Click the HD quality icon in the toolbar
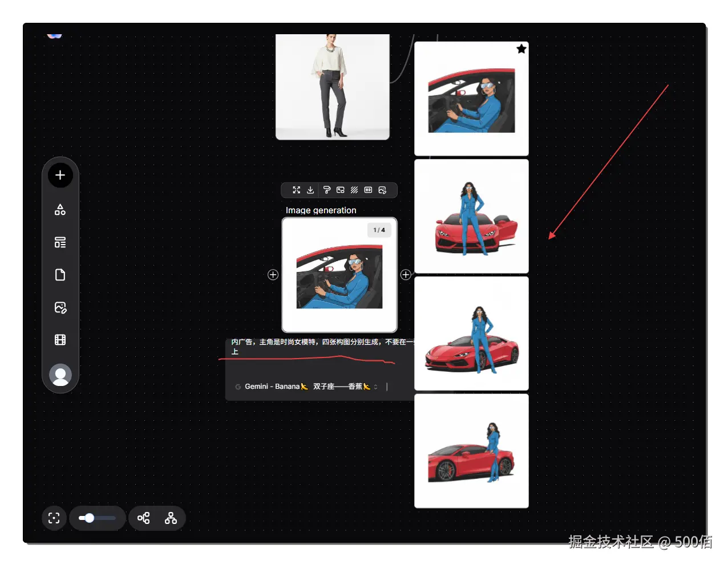The image size is (728, 565). click(368, 190)
